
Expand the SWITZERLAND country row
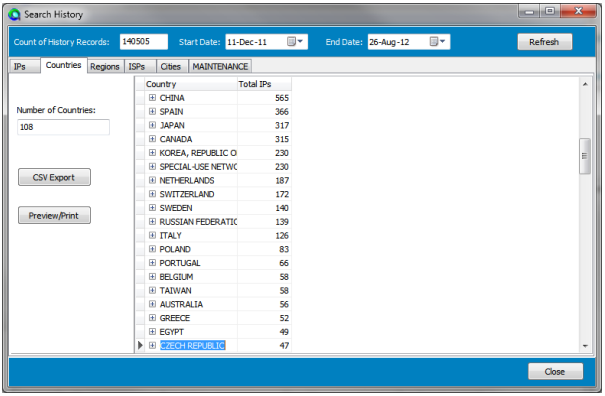152,194
